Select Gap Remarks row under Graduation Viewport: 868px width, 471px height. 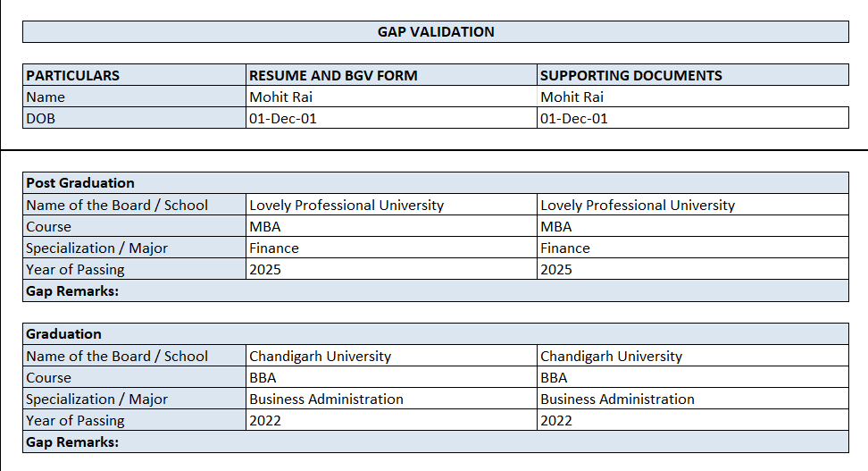pos(436,442)
